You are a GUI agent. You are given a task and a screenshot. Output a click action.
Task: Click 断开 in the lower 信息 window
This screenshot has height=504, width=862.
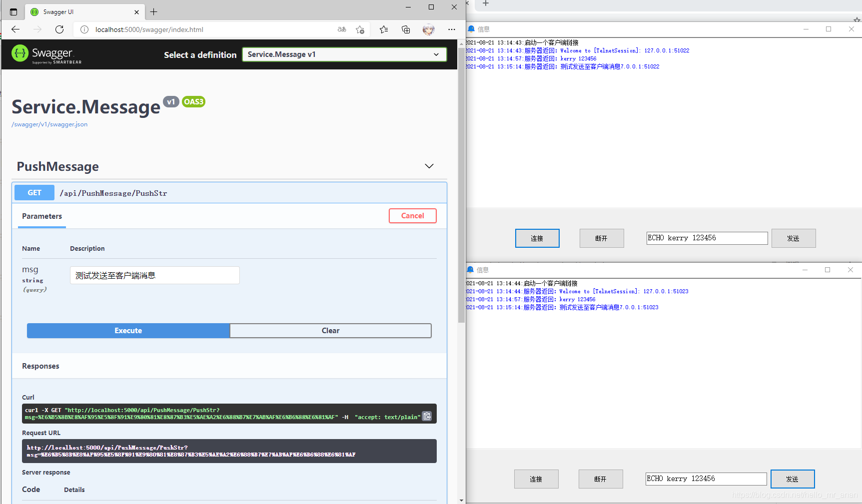pyautogui.click(x=601, y=479)
